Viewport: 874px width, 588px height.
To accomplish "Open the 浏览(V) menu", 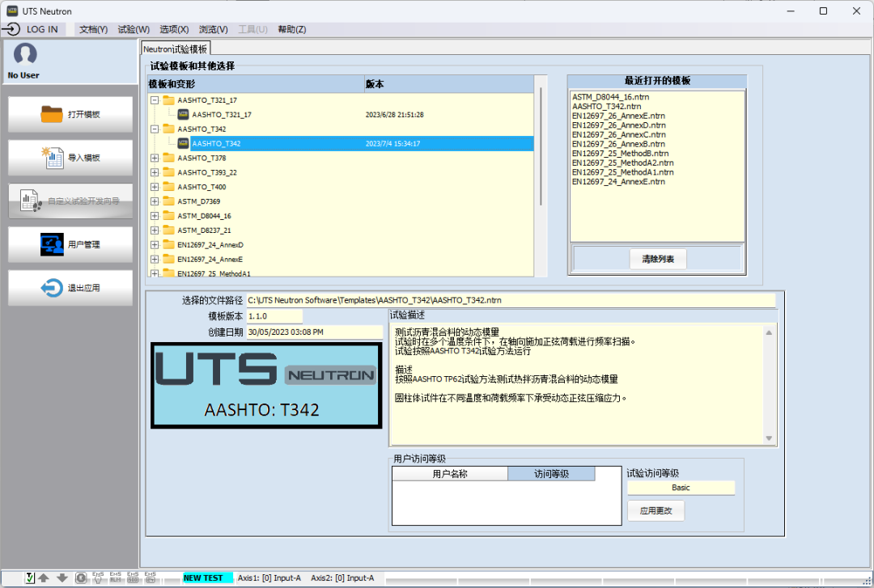I will (x=213, y=29).
